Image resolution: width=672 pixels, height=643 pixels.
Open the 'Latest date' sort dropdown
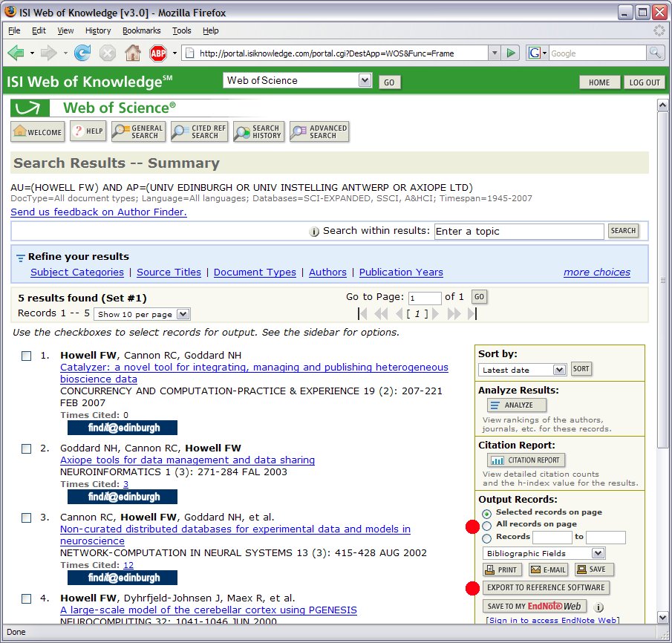coord(523,370)
